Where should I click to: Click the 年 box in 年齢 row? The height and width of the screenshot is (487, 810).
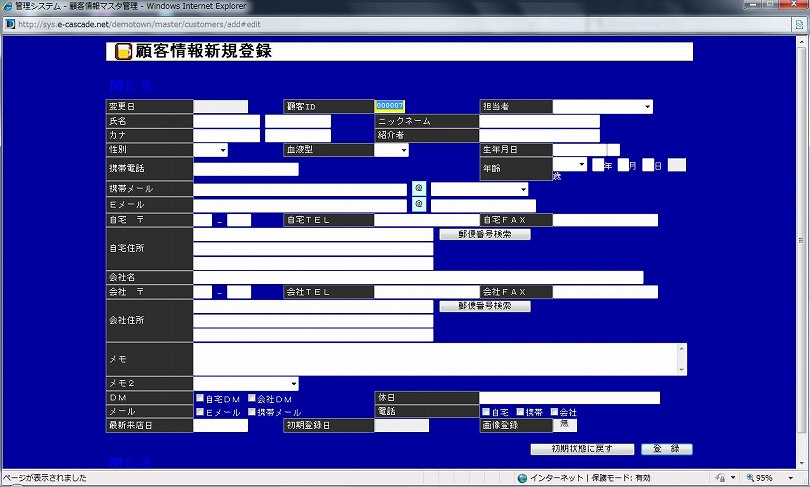point(598,165)
